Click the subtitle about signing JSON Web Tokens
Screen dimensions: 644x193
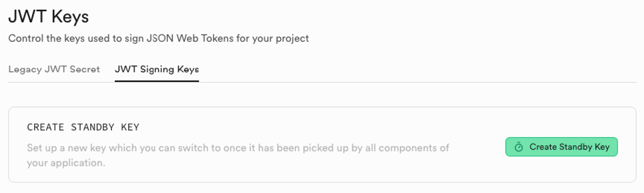pos(158,38)
